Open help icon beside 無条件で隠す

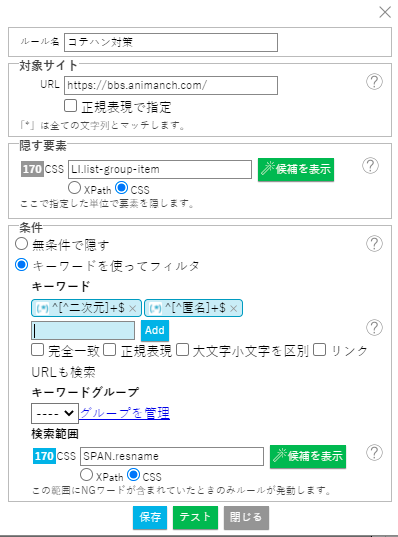[374, 243]
